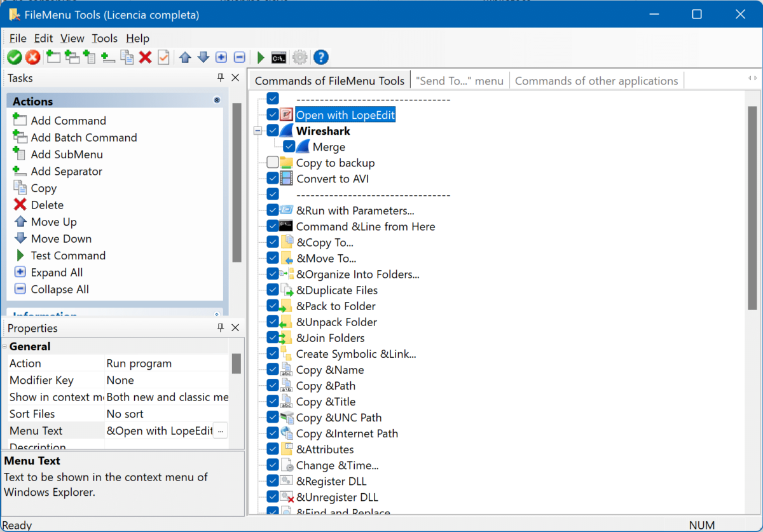Uncheck the Convert to AVI checkbox
Screen dimensions: 763x532
(273, 179)
